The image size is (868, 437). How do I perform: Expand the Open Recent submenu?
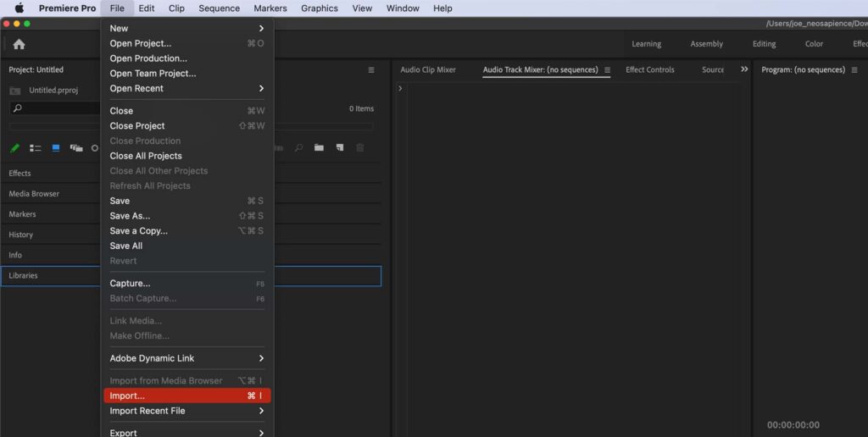coord(187,88)
